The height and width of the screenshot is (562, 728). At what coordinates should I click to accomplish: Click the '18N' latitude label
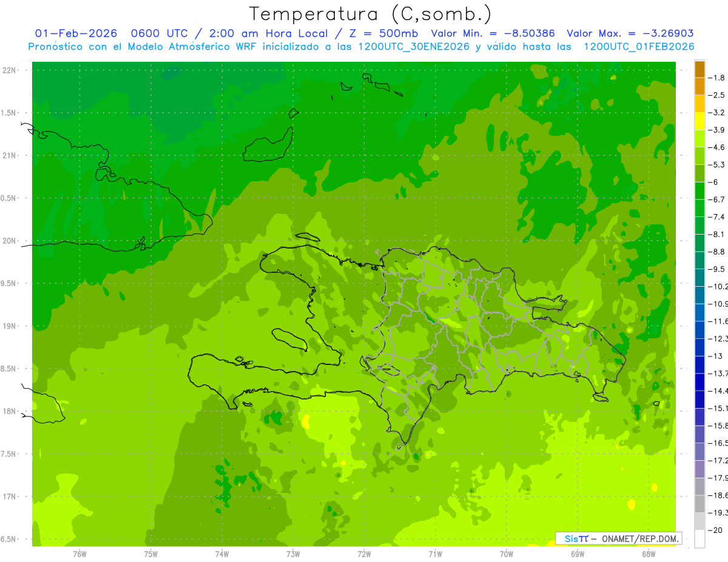pos(9,412)
